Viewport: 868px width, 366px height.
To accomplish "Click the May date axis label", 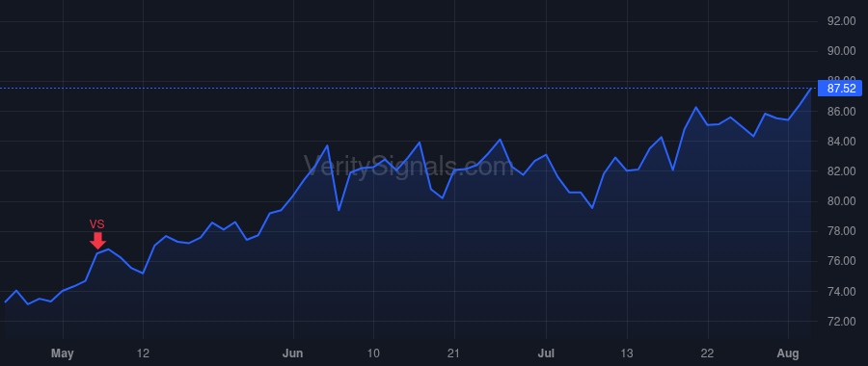I will tap(63, 353).
